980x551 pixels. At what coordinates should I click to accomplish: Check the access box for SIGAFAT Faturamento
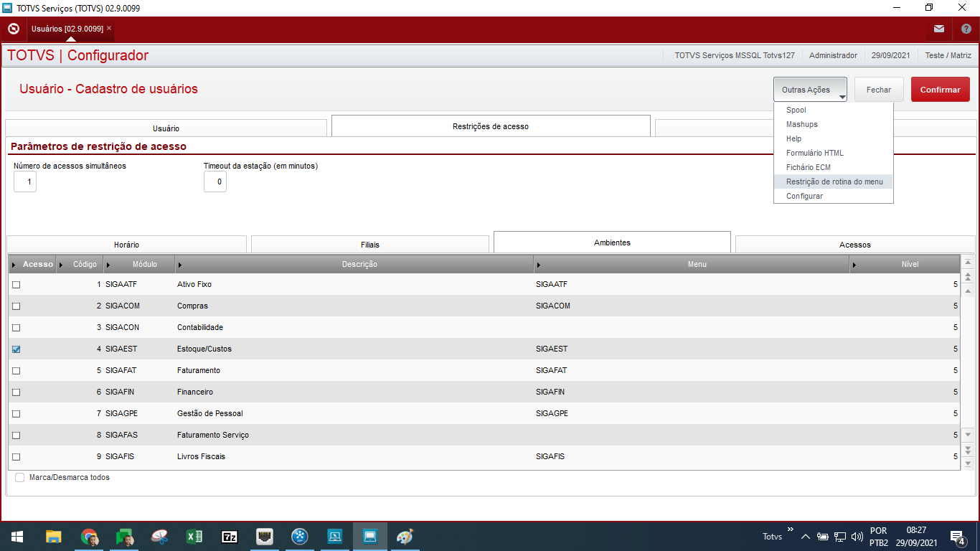17,371
